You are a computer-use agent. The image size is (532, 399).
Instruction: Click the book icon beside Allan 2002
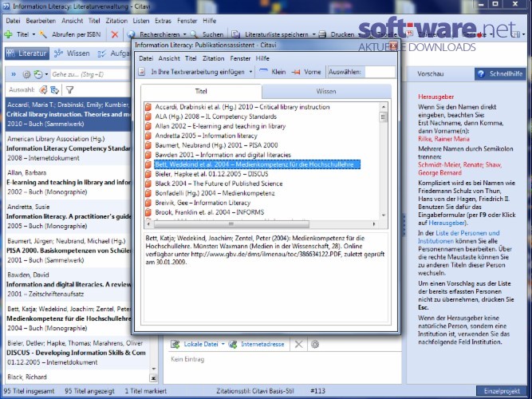(148, 126)
